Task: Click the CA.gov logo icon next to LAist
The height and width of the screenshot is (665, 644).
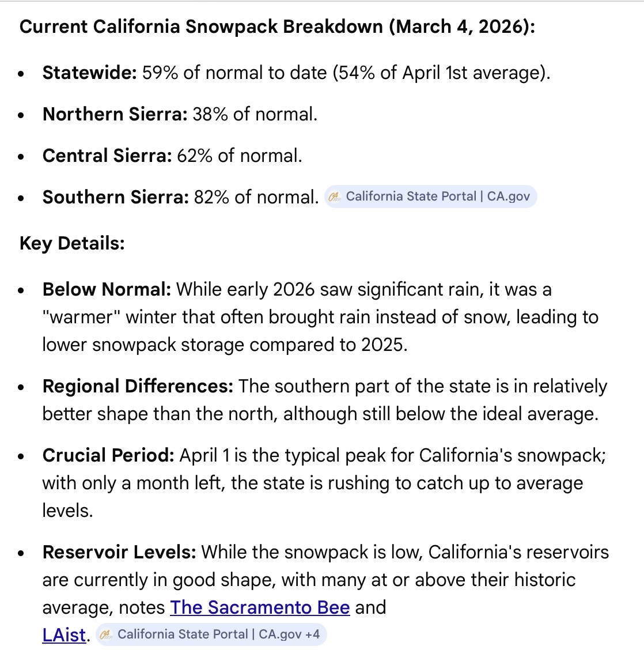Action: pyautogui.click(x=106, y=635)
